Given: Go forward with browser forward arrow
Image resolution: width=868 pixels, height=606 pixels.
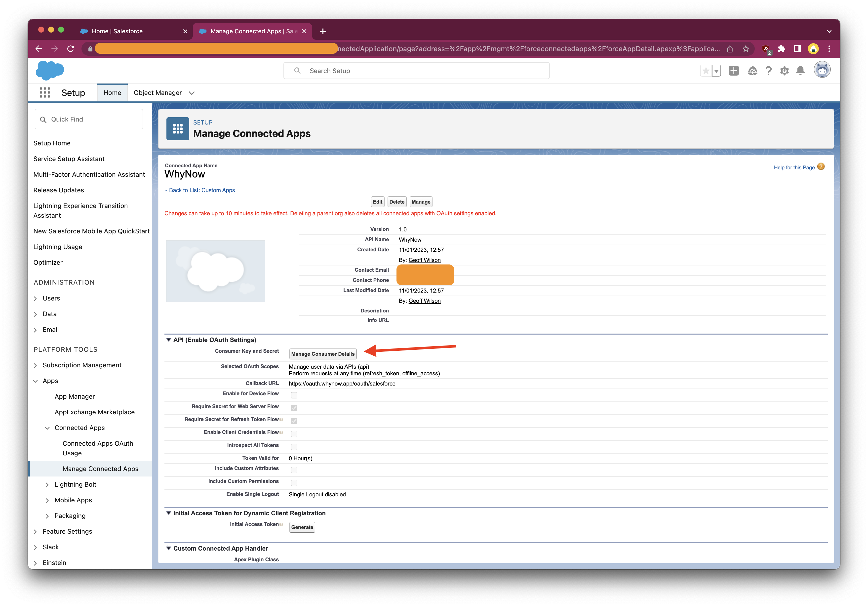Looking at the screenshot, I should (54, 49).
